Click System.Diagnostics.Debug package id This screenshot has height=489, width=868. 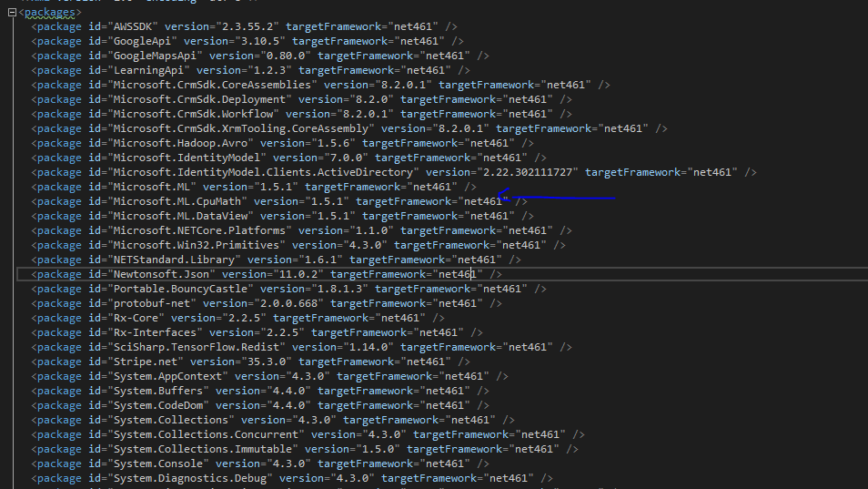pyautogui.click(x=190, y=478)
